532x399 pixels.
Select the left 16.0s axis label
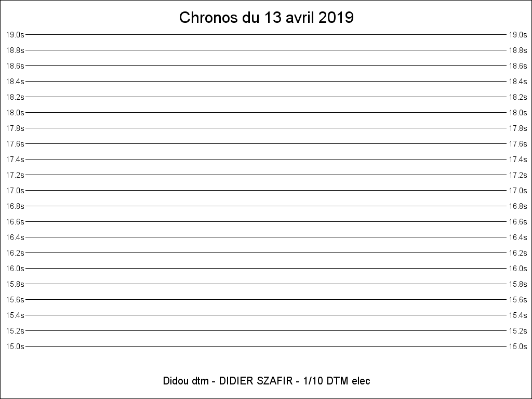tap(15, 269)
